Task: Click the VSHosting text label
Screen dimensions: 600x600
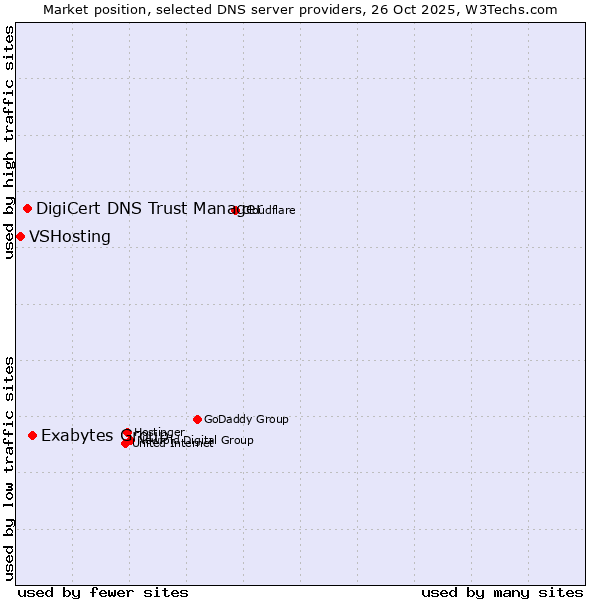Action: click(70, 237)
